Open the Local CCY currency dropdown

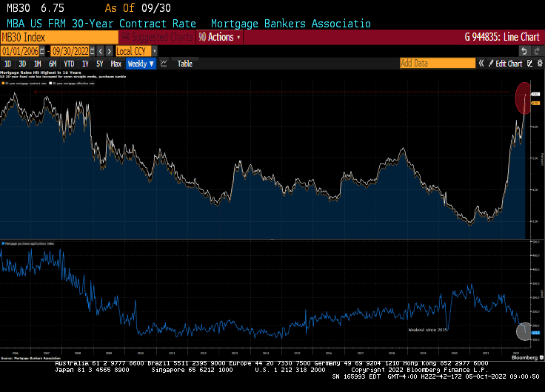(x=136, y=51)
